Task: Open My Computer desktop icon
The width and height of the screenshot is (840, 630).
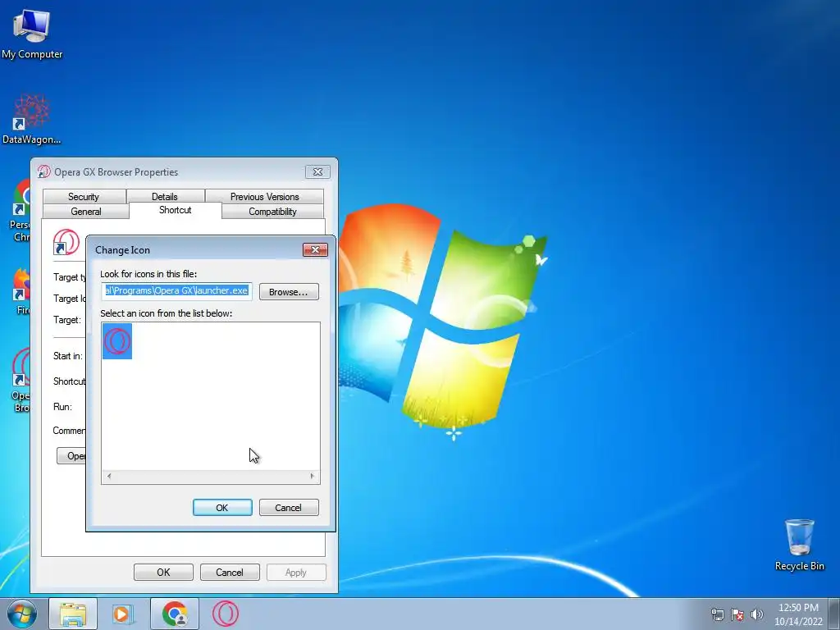Action: pos(32,33)
